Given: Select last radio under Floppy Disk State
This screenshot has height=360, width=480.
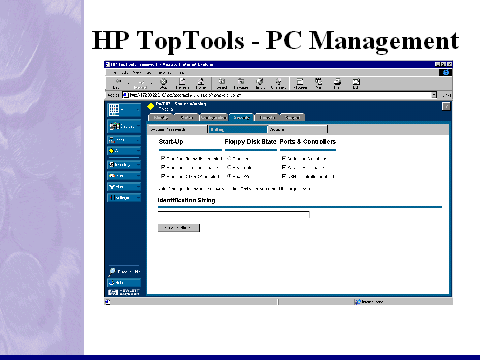Looking at the screenshot, I should click(229, 176).
